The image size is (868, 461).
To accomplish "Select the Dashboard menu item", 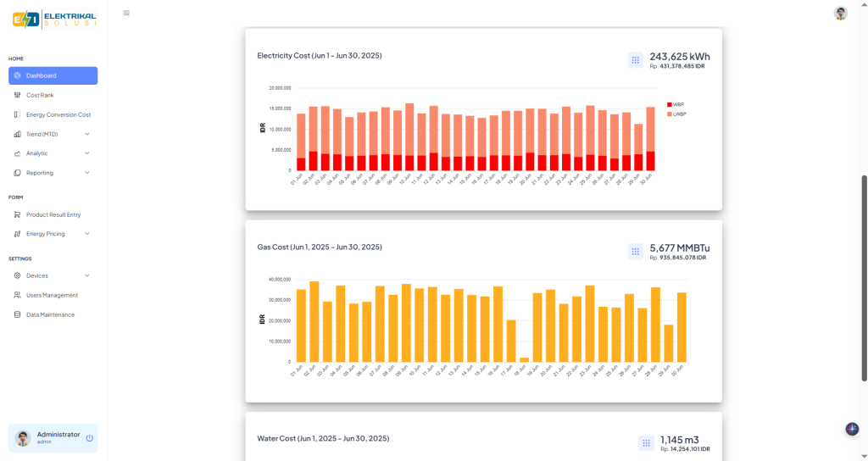I will coord(53,75).
